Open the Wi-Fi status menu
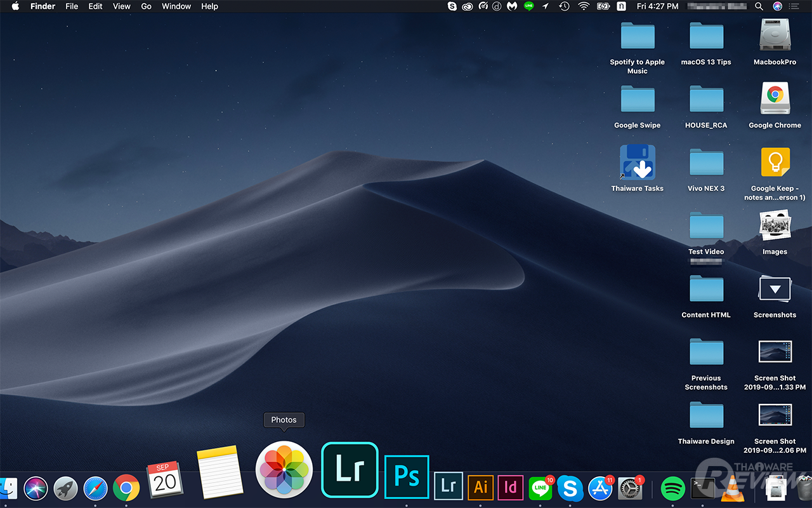812x508 pixels. (584, 6)
